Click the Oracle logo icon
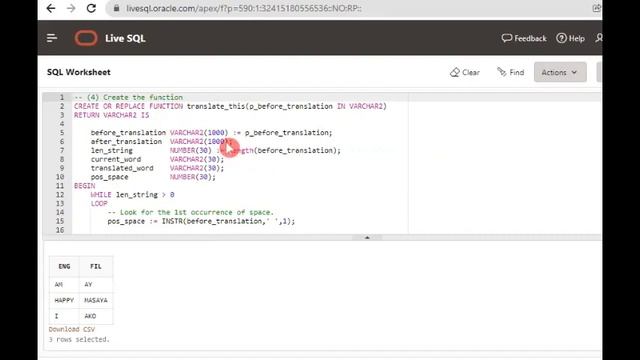640x360 pixels. click(x=86, y=38)
